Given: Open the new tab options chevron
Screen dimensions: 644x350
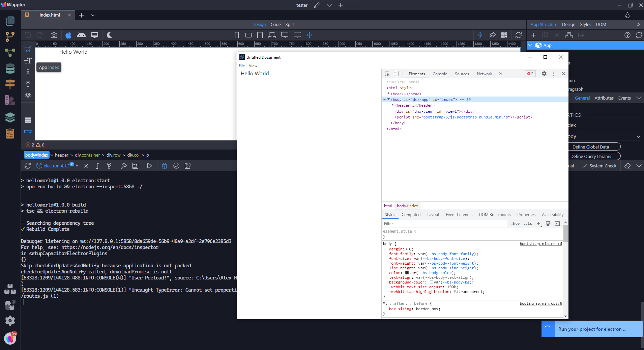Looking at the screenshot, I should [x=93, y=15].
